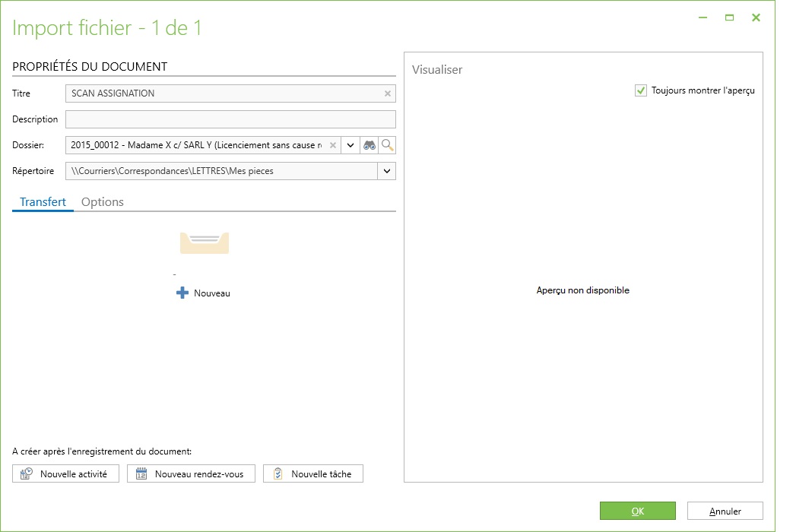
Task: Clear the Dossier selection with its X icon
Action: pyautogui.click(x=332, y=145)
